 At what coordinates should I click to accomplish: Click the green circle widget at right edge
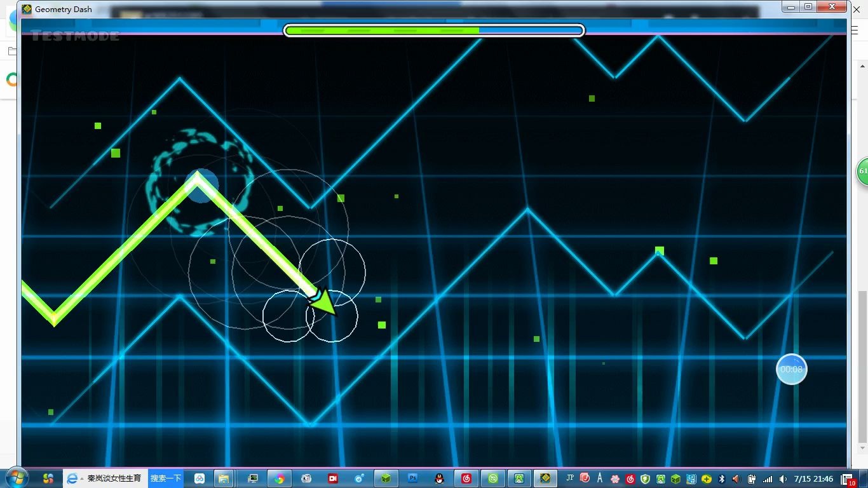click(862, 172)
